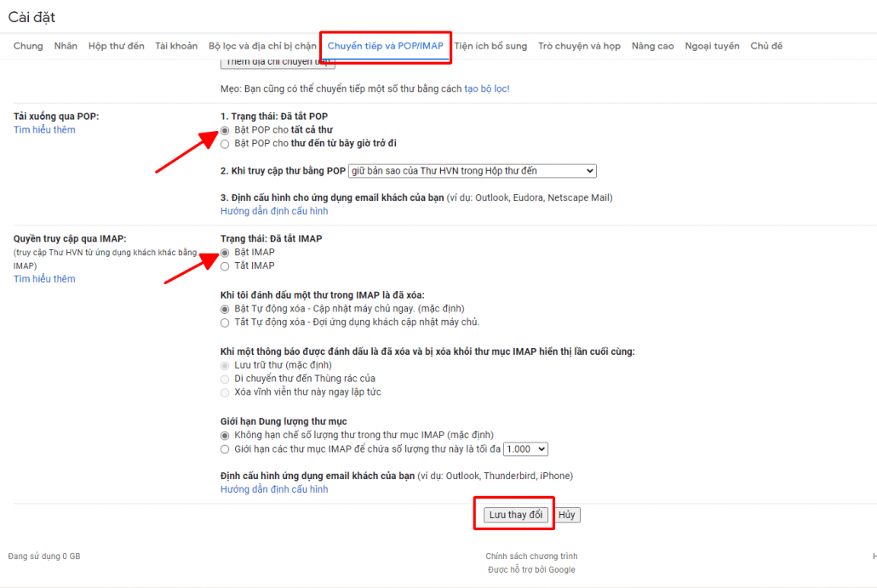Select "Tắt Tự động xóa" radio option
877x588 pixels.
click(x=225, y=323)
